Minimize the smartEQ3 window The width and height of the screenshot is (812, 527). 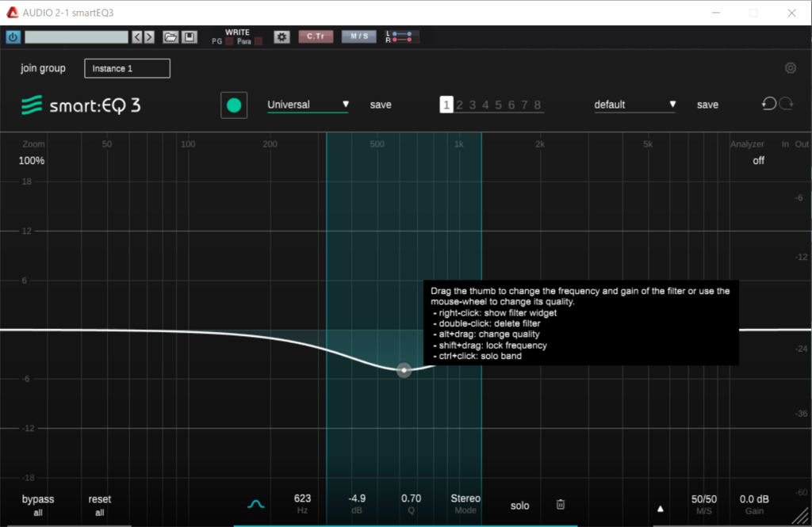(716, 13)
